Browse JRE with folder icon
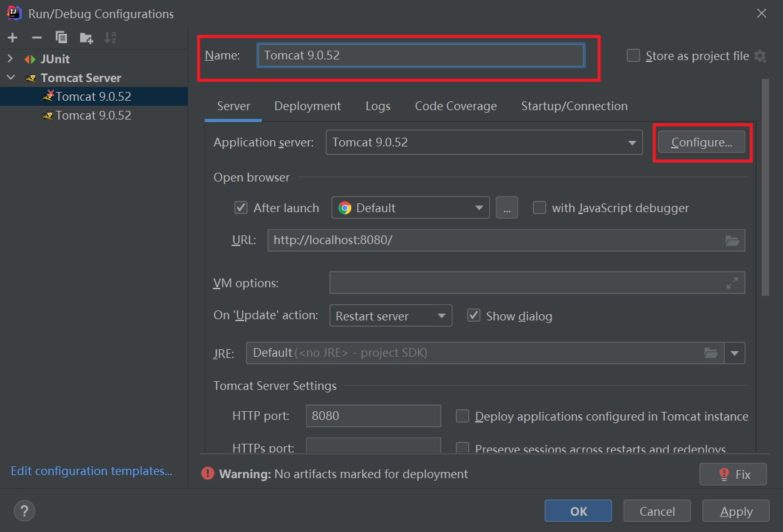The height and width of the screenshot is (532, 783). (x=711, y=353)
